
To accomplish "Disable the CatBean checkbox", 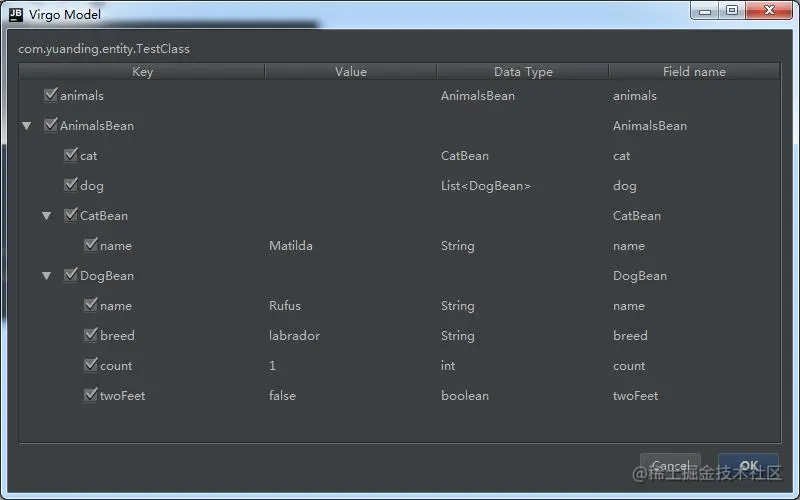I will click(x=71, y=215).
